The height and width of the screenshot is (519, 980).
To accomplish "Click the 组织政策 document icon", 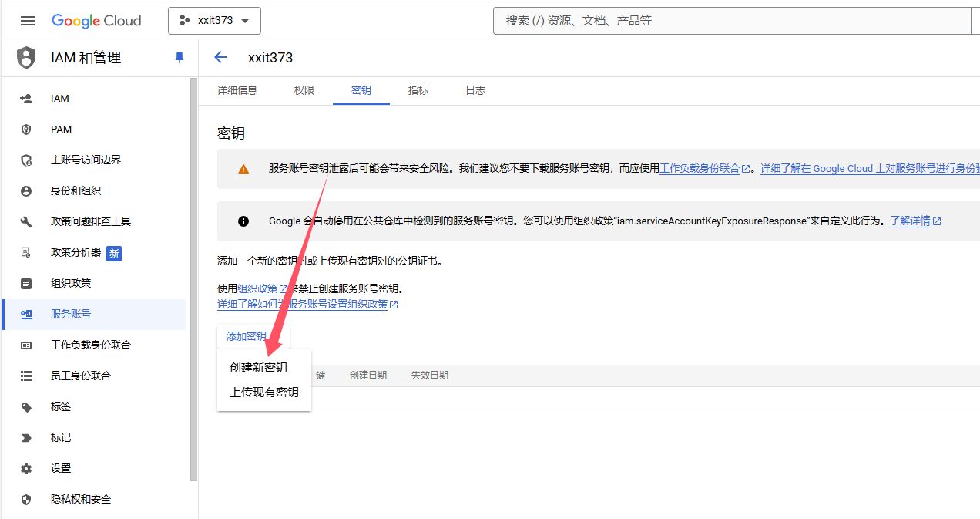I will click(26, 284).
